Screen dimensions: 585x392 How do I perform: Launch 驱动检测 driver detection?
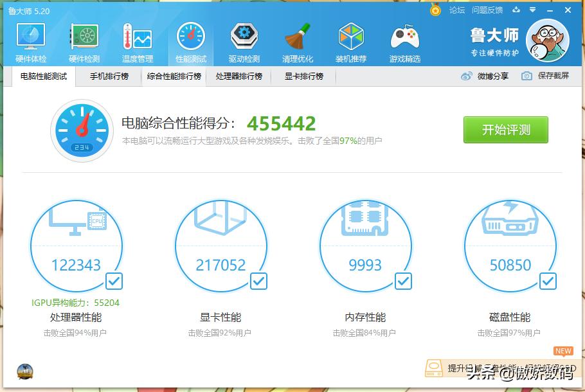(x=244, y=40)
